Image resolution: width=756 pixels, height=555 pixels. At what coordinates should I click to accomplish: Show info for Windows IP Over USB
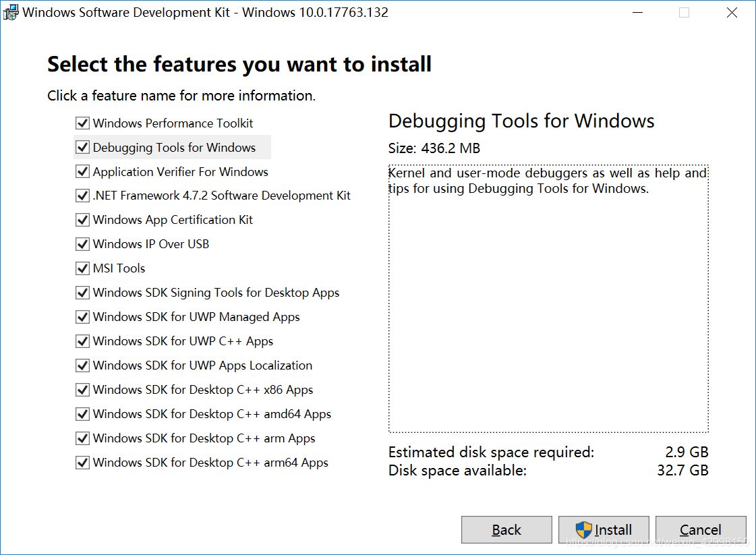coord(151,245)
